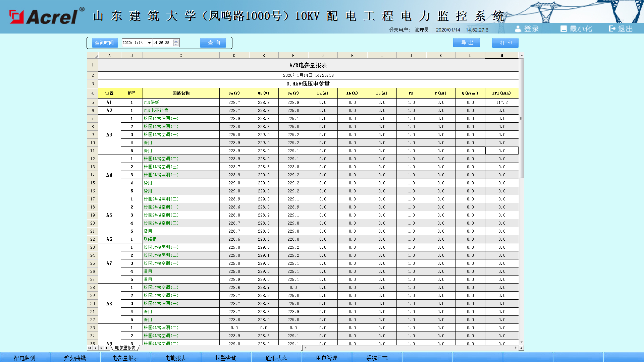Go to last sheet tab arrow

[x=107, y=348]
